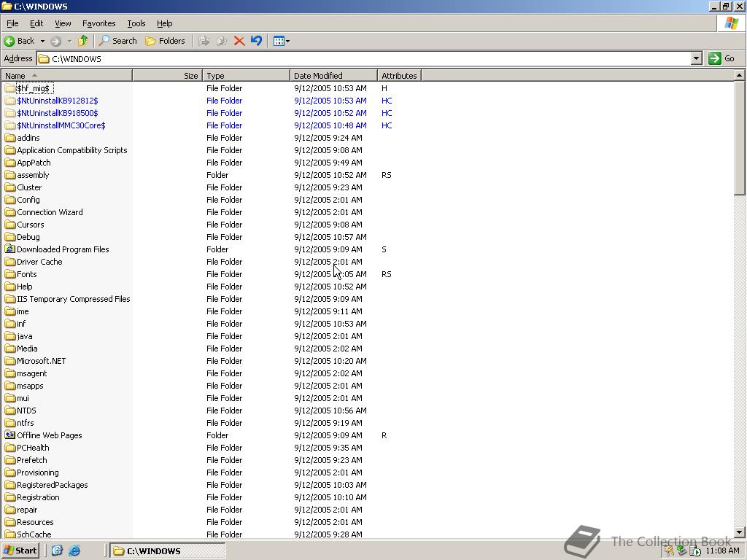Toggle the Folders pane
Screen dimensions: 747x560
point(165,41)
